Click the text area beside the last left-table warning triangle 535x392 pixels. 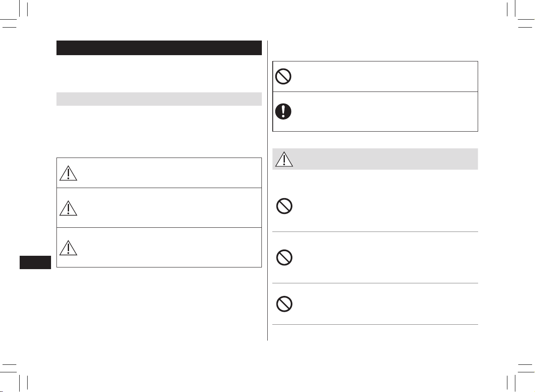(x=170, y=247)
